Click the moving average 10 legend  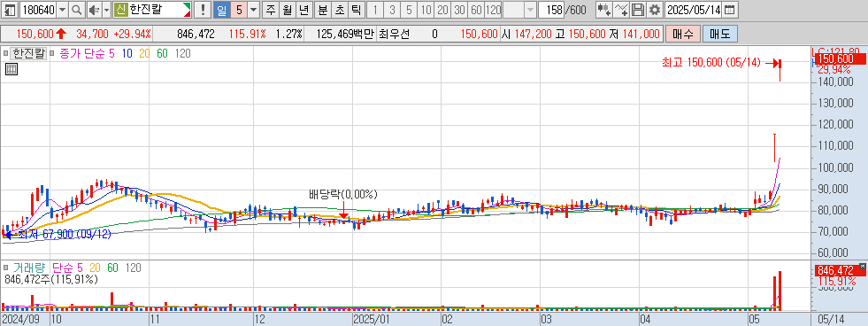click(127, 53)
